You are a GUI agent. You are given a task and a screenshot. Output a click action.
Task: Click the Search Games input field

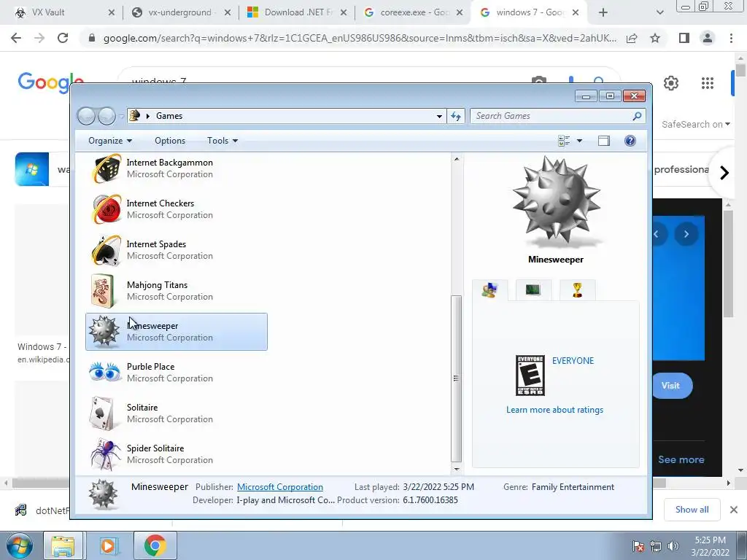[x=550, y=116]
